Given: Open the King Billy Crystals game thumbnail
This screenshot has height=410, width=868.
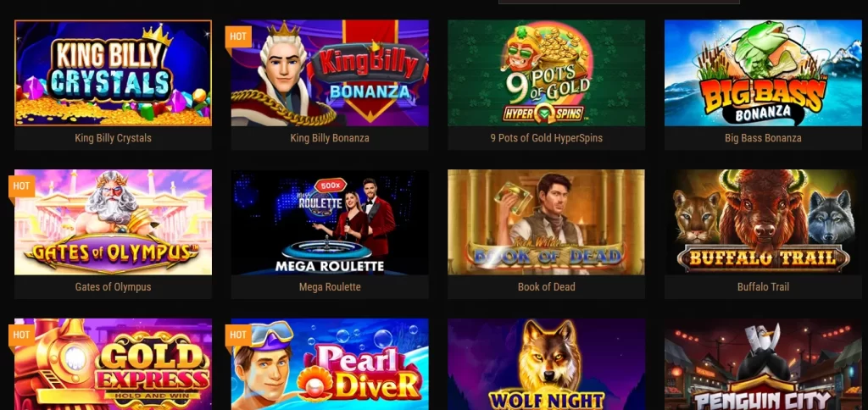Looking at the screenshot, I should 113,73.
